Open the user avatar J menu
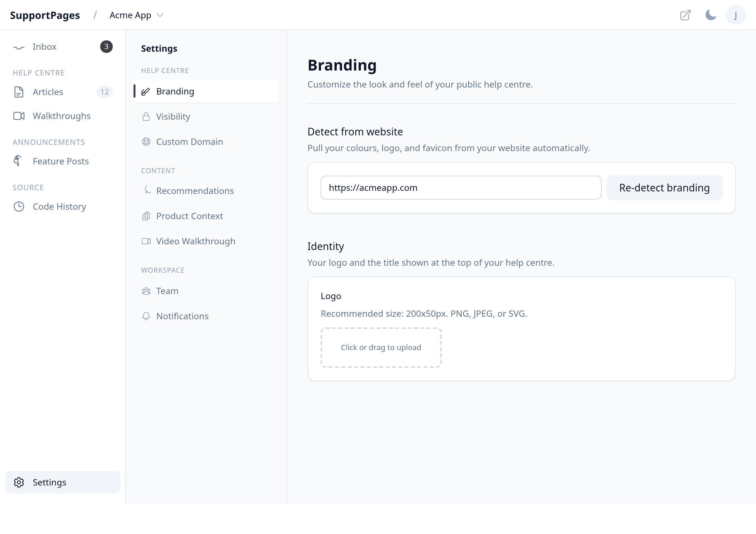 [x=735, y=15]
